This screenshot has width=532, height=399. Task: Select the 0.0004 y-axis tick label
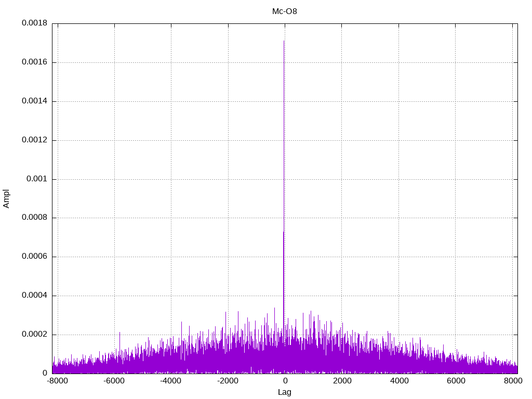click(34, 296)
